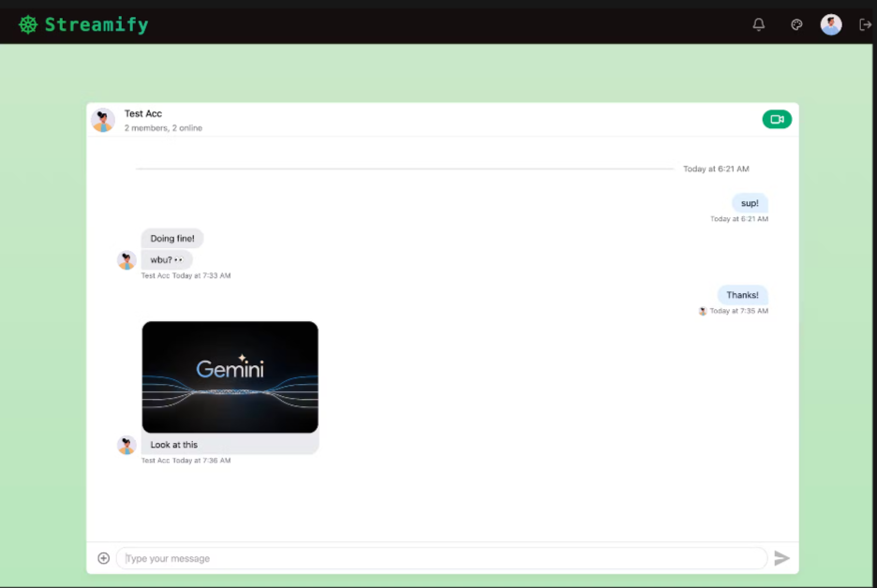Click Test Acc's avatar in the chat header
Image resolution: width=877 pixels, height=588 pixels.
click(103, 120)
